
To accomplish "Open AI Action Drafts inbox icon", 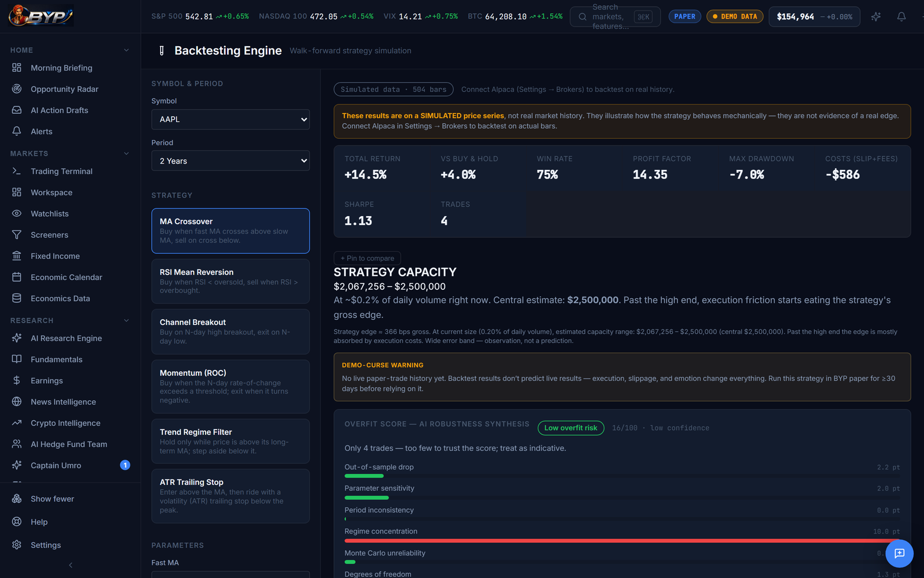I will (17, 110).
